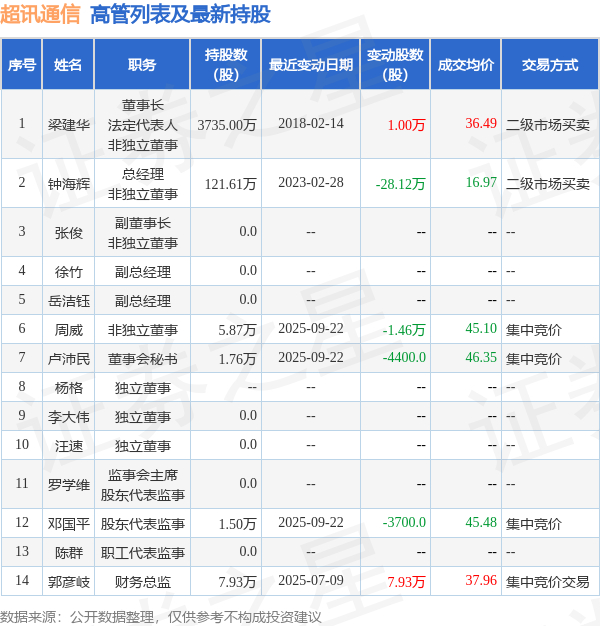Click the 交易方式 column header
Viewport: 600px width, 626px height.
pos(550,64)
